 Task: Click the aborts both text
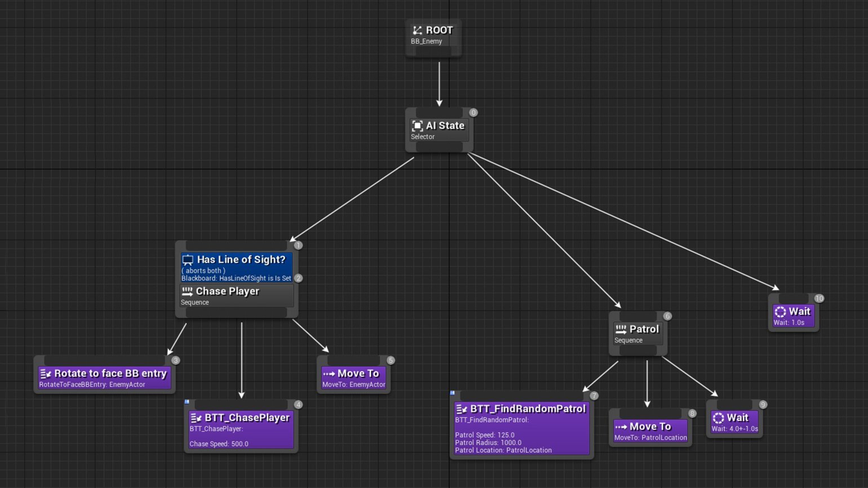coord(203,270)
